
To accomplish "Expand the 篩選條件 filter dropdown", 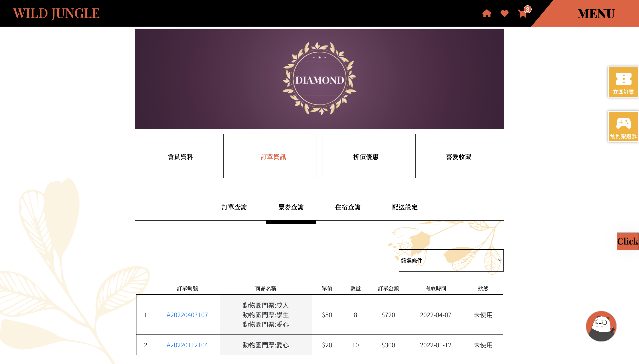I will click(x=451, y=260).
